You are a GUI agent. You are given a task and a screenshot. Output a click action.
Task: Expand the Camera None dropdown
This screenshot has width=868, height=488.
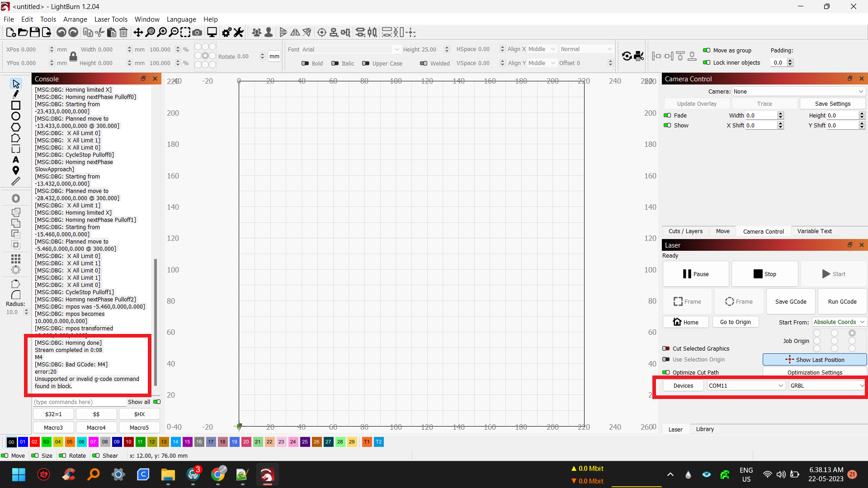point(798,91)
